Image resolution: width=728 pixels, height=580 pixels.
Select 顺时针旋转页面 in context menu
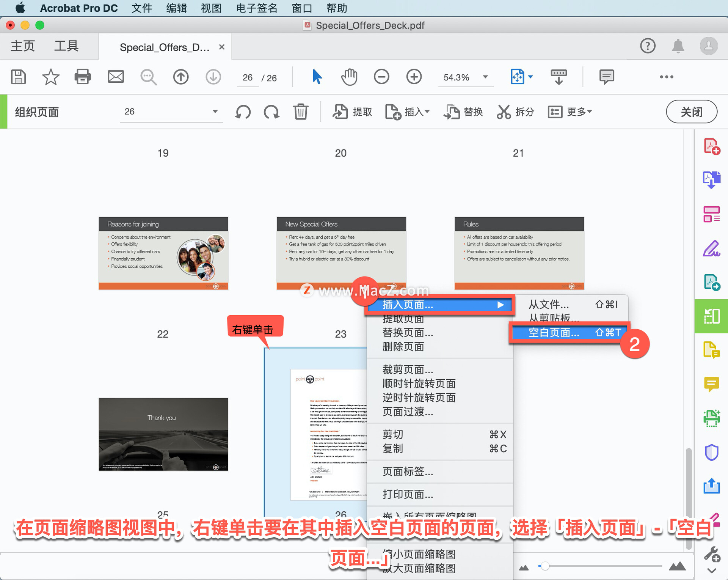[440, 384]
